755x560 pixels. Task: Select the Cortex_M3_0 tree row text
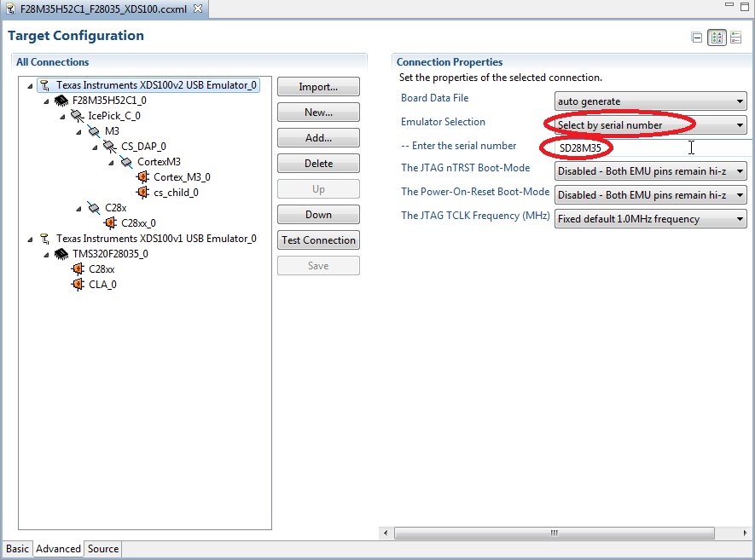coord(182,177)
